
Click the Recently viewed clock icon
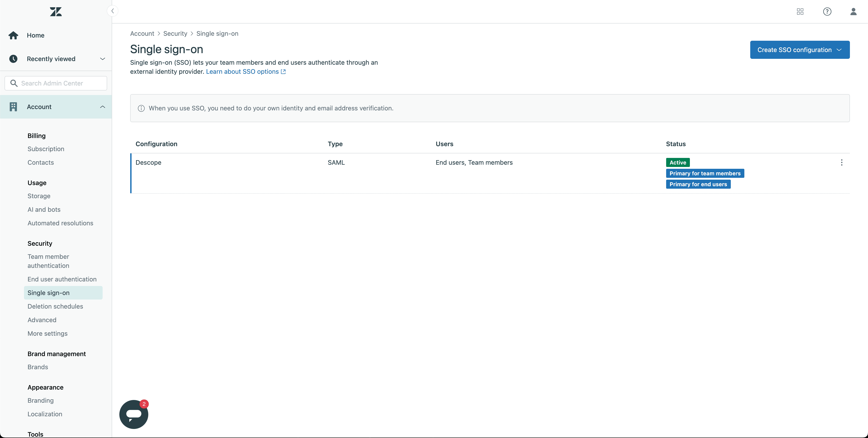tap(14, 59)
